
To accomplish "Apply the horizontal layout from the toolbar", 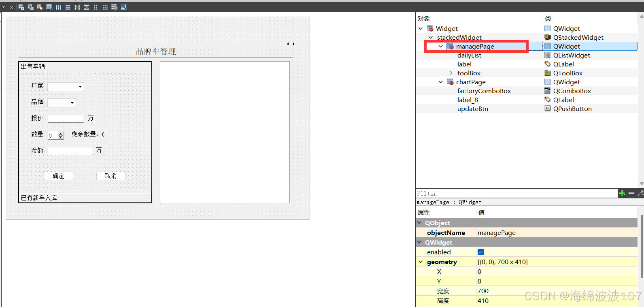I will 59,7.
